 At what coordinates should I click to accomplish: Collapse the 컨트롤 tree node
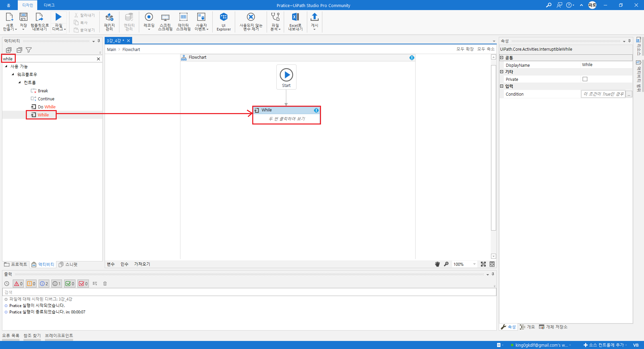(19, 83)
